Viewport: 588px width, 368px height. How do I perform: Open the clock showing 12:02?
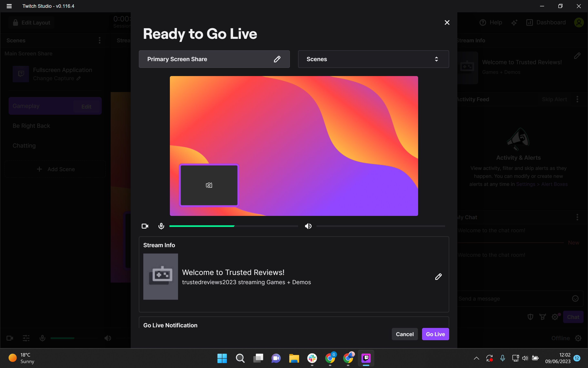click(x=558, y=358)
